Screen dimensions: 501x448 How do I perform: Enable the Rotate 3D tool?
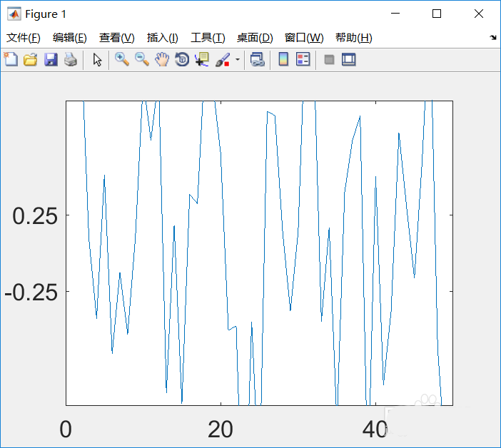point(182,60)
